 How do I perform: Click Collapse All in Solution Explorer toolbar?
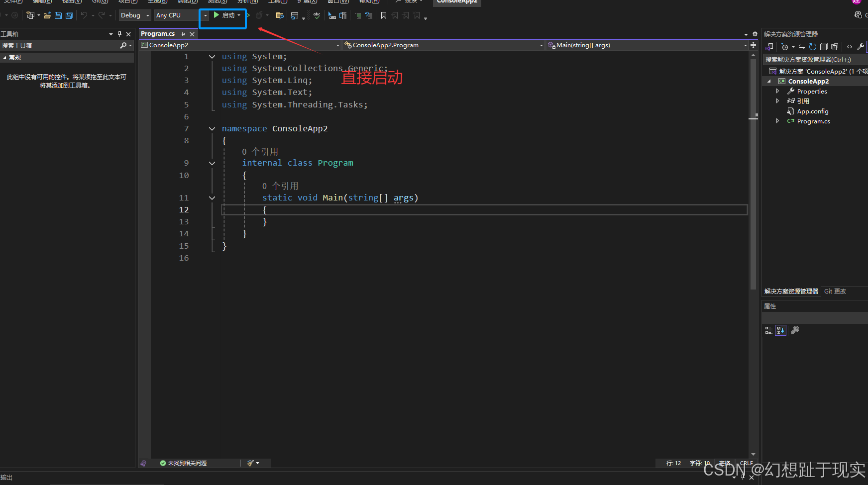(824, 46)
